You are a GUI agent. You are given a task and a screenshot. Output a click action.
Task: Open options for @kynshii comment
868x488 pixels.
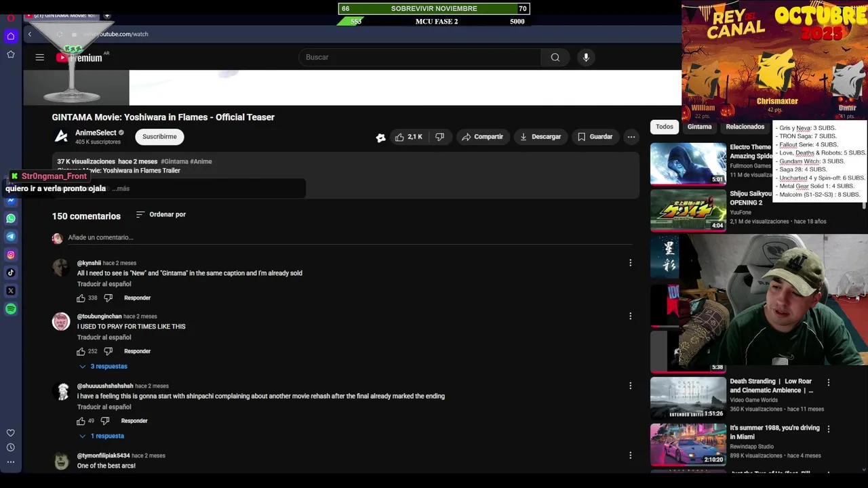click(x=630, y=263)
